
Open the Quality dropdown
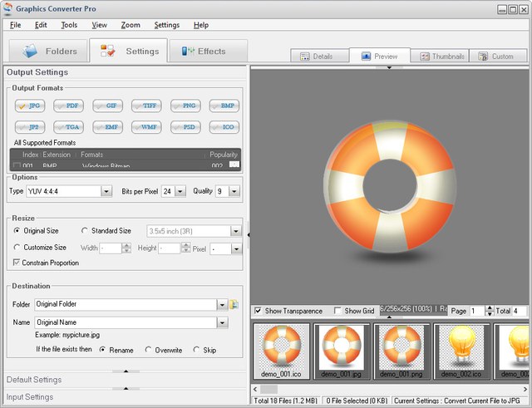(235, 191)
